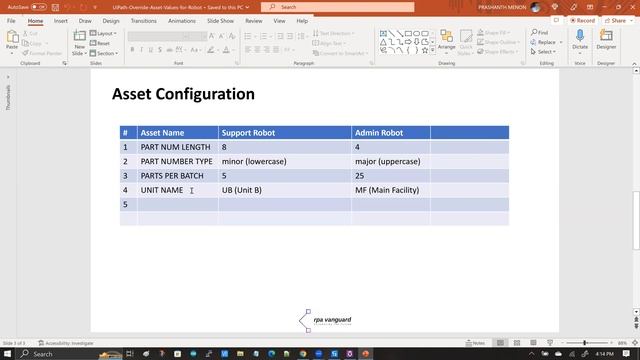Select the oval shape in gallery
The height and width of the screenshot is (360, 640).
pyautogui.click(x=416, y=33)
